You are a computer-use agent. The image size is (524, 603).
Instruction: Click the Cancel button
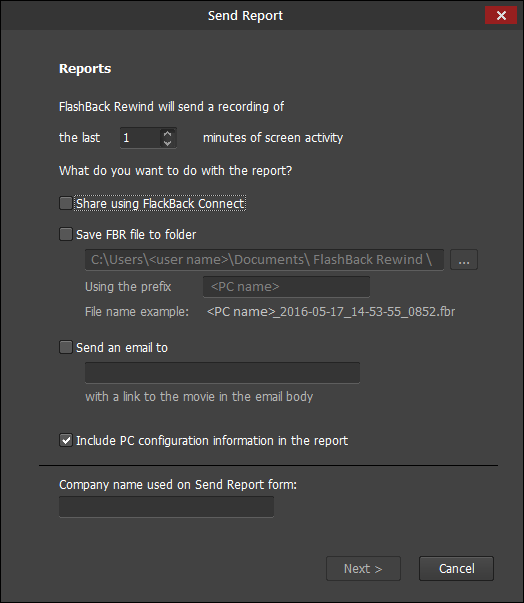[x=456, y=568]
